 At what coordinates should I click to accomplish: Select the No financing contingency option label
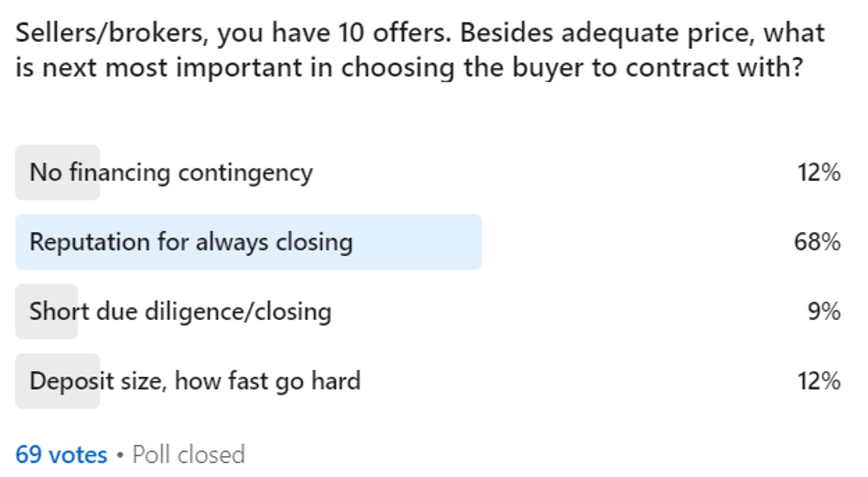click(171, 172)
